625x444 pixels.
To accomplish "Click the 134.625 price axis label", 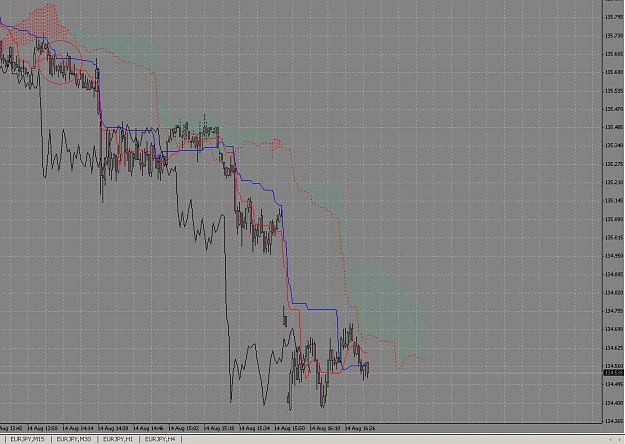I will (614, 348).
